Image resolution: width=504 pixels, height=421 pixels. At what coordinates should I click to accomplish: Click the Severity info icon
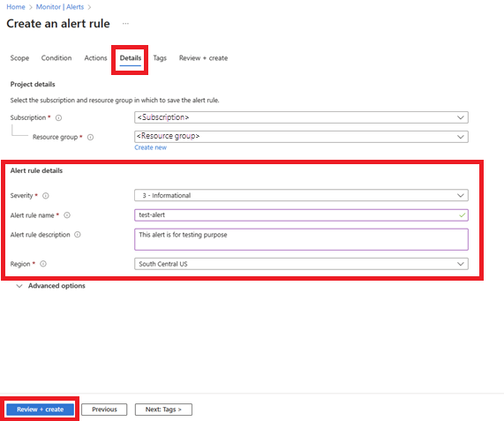pos(46,196)
